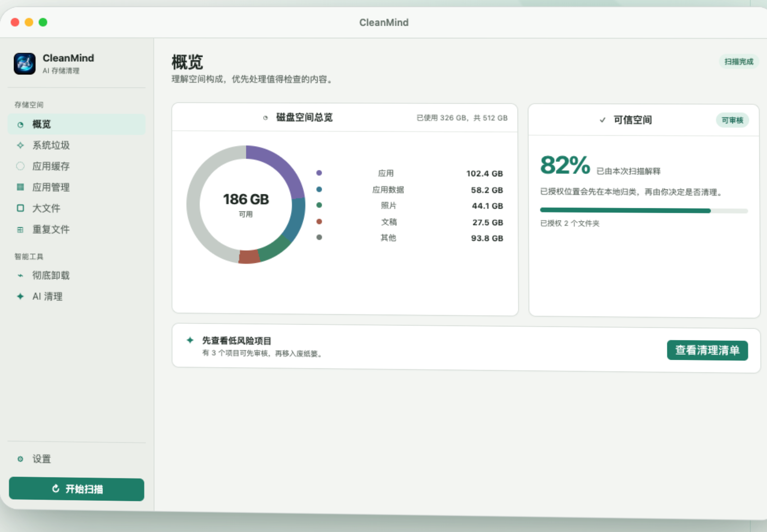Click the 扫描完成 status badge
Screen dimensions: 767x532
click(739, 62)
